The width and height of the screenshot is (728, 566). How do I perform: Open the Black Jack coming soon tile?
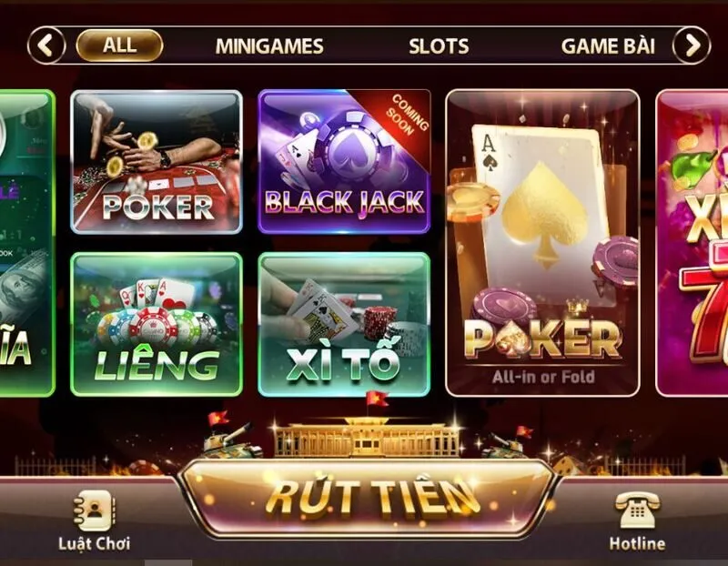point(344,162)
